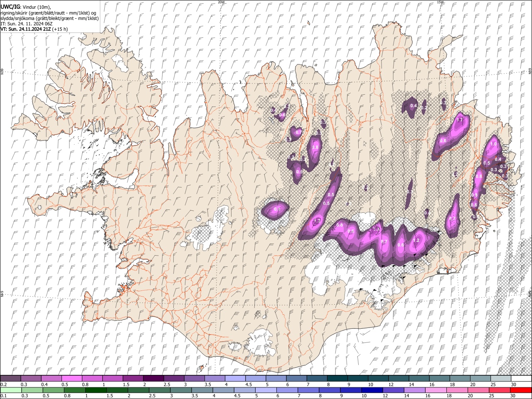Select light pink 16 swatch in bottom legend
Viewport: 532px width, 399px height.
(x=436, y=390)
